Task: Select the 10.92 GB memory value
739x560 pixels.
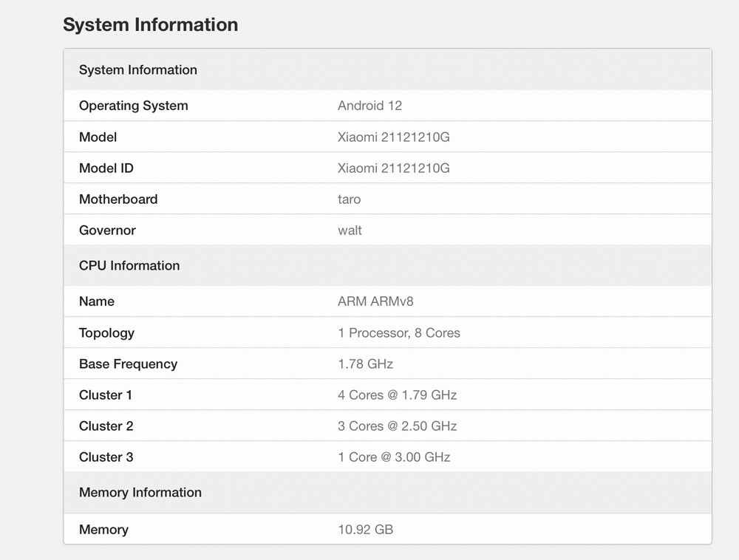Action: (365, 530)
